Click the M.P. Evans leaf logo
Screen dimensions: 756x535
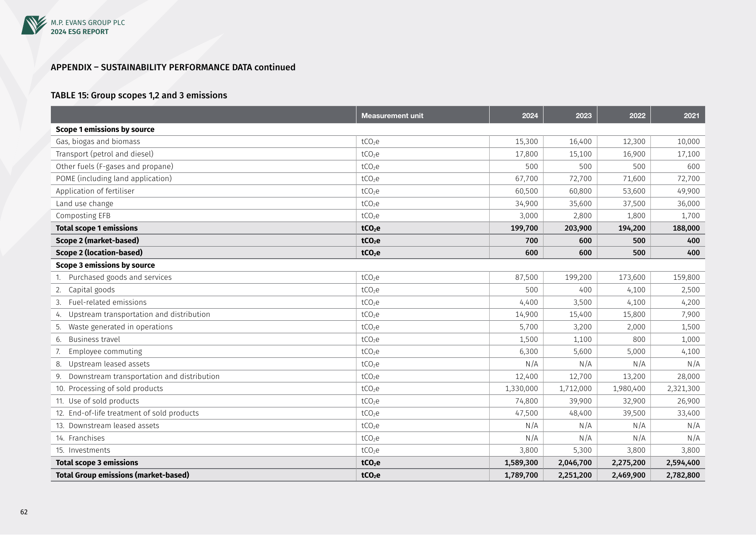point(34,25)
